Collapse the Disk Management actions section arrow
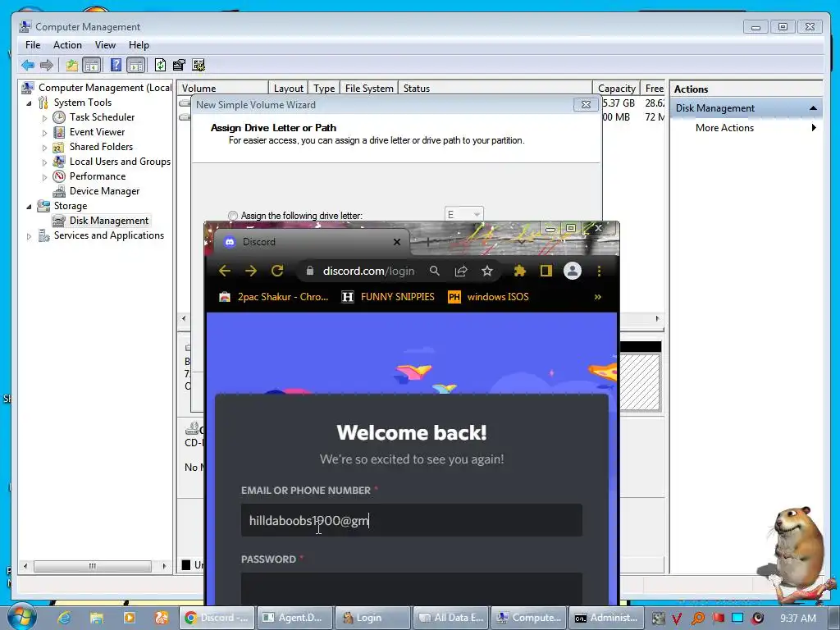Image resolution: width=840 pixels, height=630 pixels. pos(813,108)
